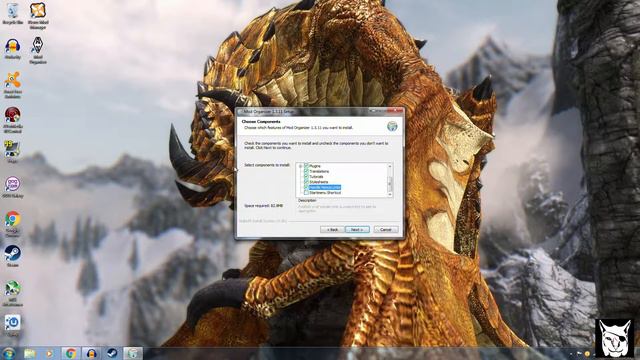Screen dimensions: 640x360
Task: Toggle the highlighted Handle Nexus Links checkbox
Action: click(306, 187)
